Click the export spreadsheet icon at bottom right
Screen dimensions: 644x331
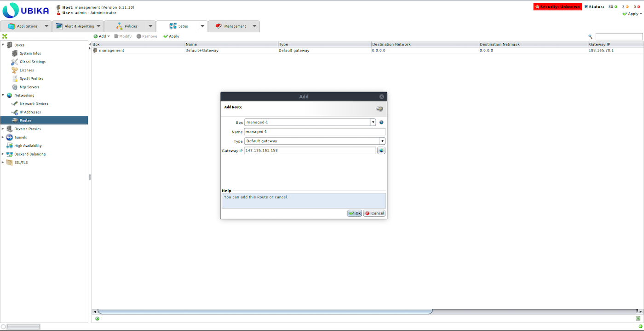click(638, 318)
